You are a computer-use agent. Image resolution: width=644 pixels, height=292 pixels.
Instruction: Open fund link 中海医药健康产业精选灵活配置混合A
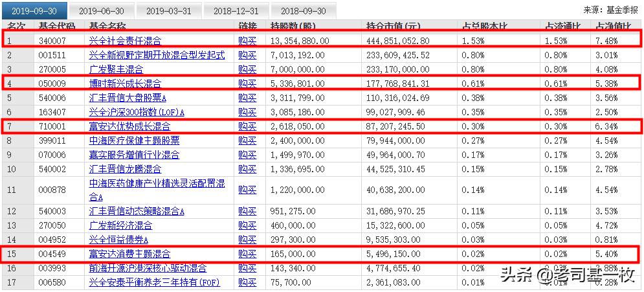click(157, 190)
